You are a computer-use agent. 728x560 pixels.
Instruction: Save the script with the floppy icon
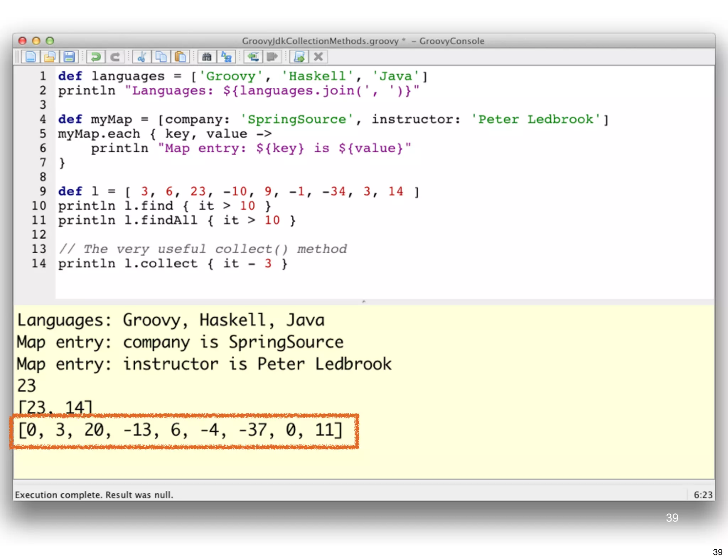pos(69,57)
